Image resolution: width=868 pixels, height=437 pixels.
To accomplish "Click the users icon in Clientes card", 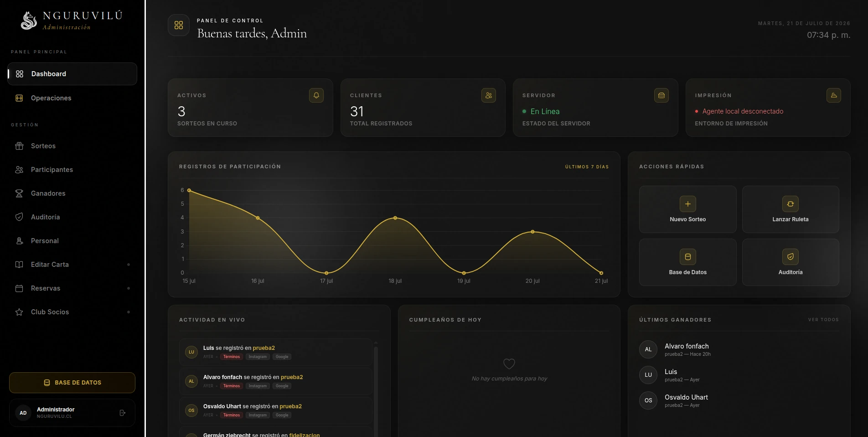I will [x=489, y=95].
